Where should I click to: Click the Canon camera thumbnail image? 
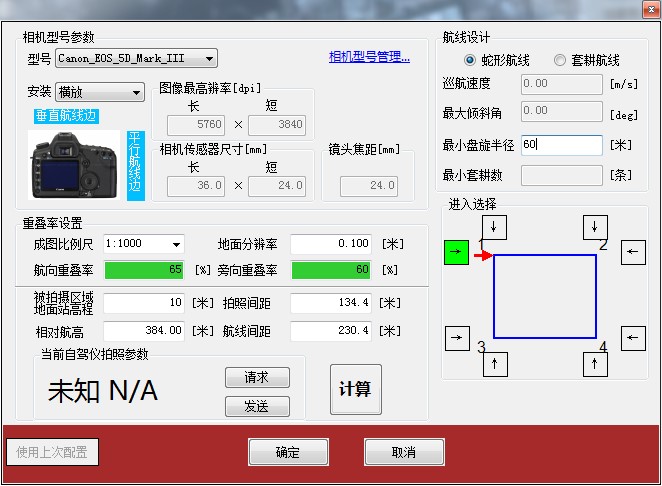coord(74,165)
